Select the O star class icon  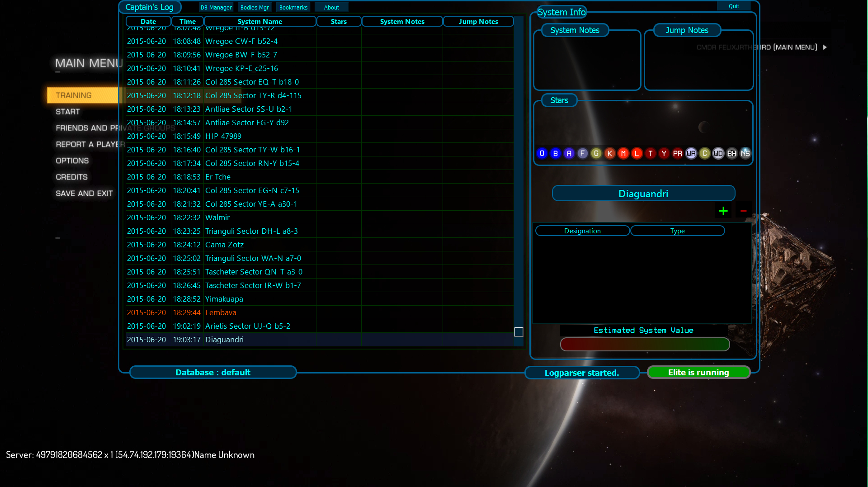(x=542, y=154)
